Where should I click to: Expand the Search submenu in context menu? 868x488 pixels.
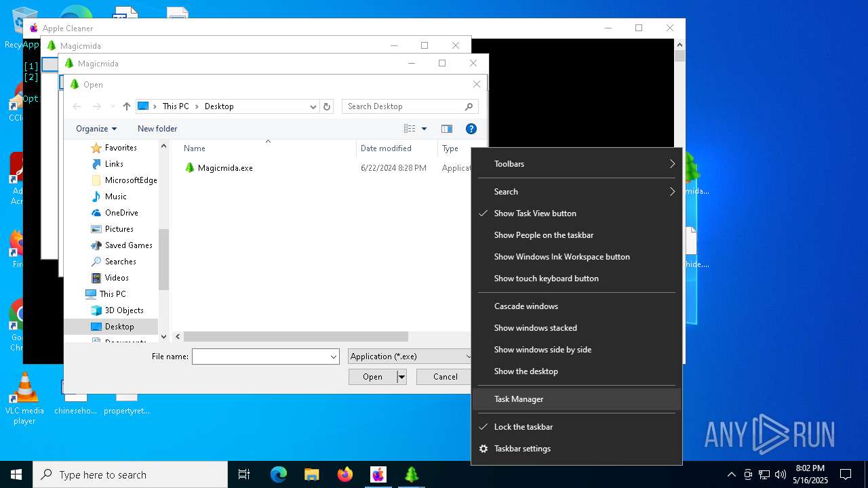[x=576, y=192]
